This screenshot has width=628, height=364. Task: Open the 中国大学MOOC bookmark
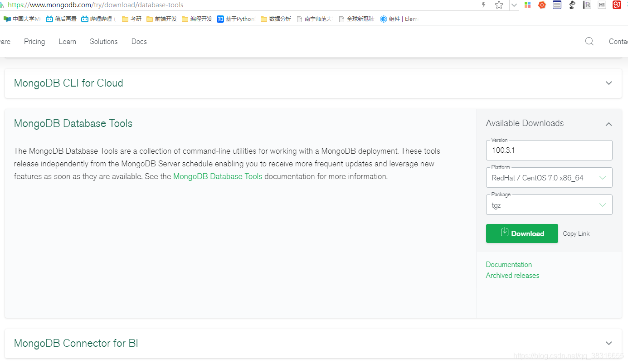tap(22, 19)
